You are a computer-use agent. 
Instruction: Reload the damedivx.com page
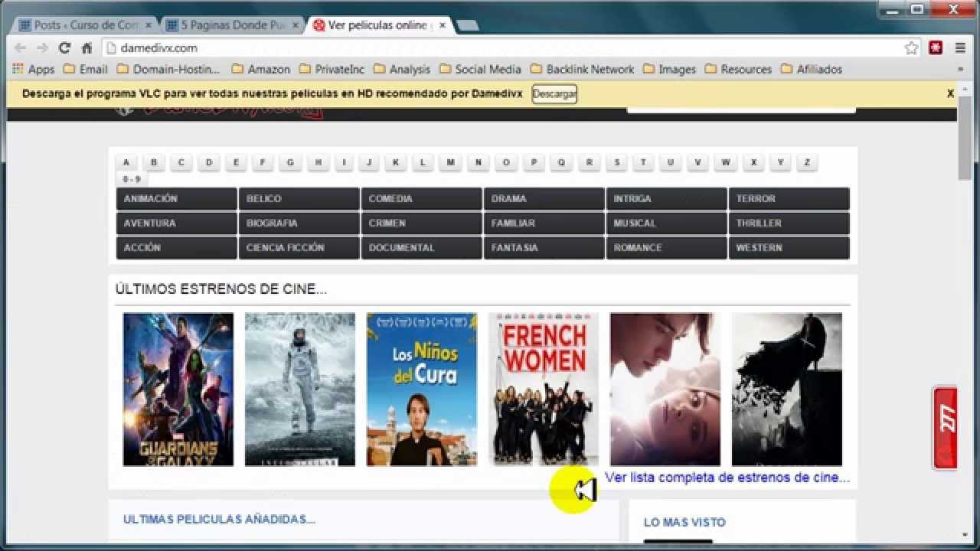point(66,47)
